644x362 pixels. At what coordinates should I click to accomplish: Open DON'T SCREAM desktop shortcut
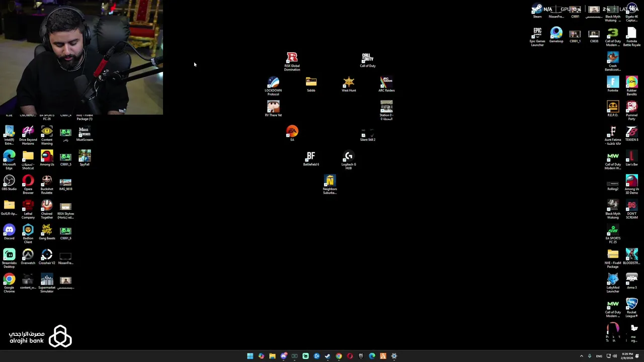631,209
